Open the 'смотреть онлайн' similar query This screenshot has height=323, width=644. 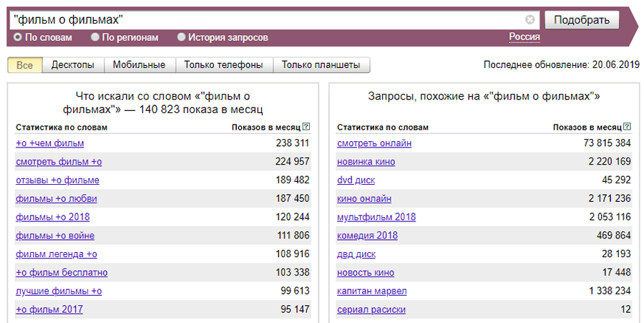click(374, 143)
